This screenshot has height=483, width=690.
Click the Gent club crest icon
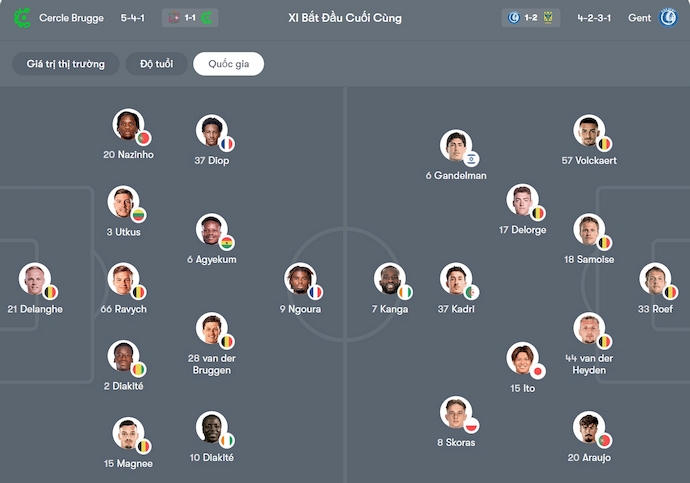click(667, 18)
